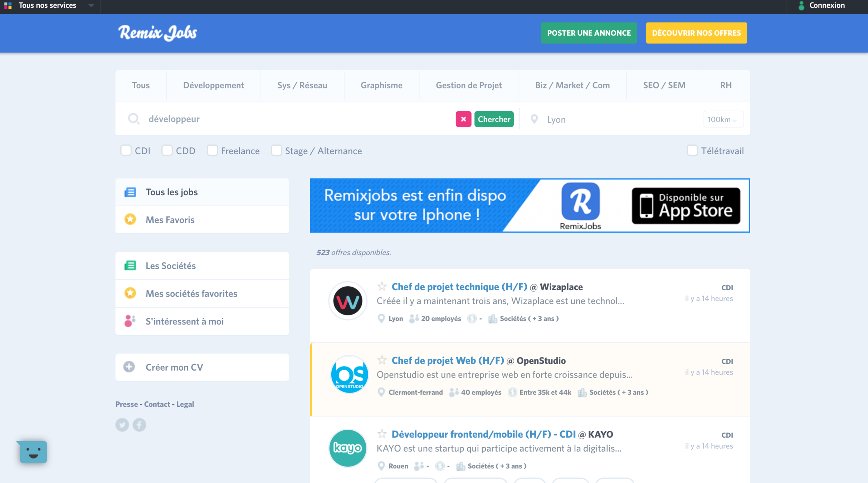Screen dimensions: 868x483
Task: Switch to the Graphisme category tab
Action: coord(381,86)
